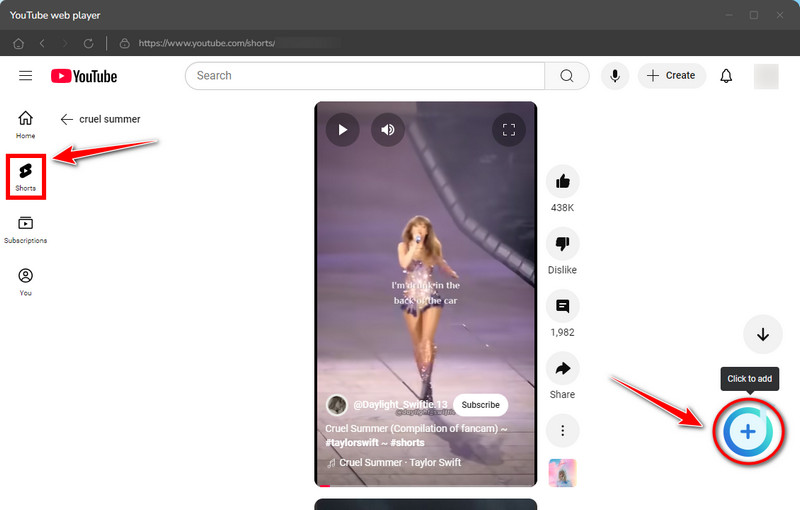Viewport: 800px width, 510px height.
Task: Toggle fullscreen on the short
Action: (x=509, y=129)
